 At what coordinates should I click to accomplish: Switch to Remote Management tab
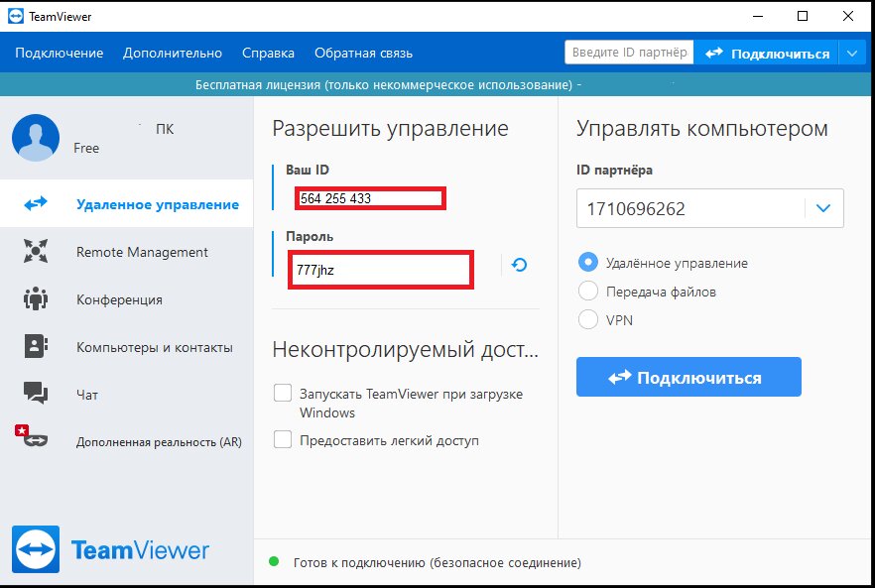coord(127,252)
